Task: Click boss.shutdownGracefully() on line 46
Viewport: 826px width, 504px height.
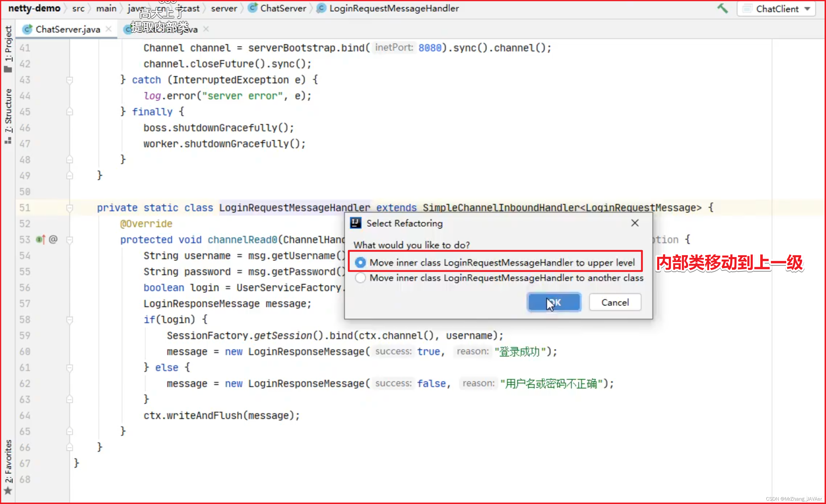Action: 218,128
